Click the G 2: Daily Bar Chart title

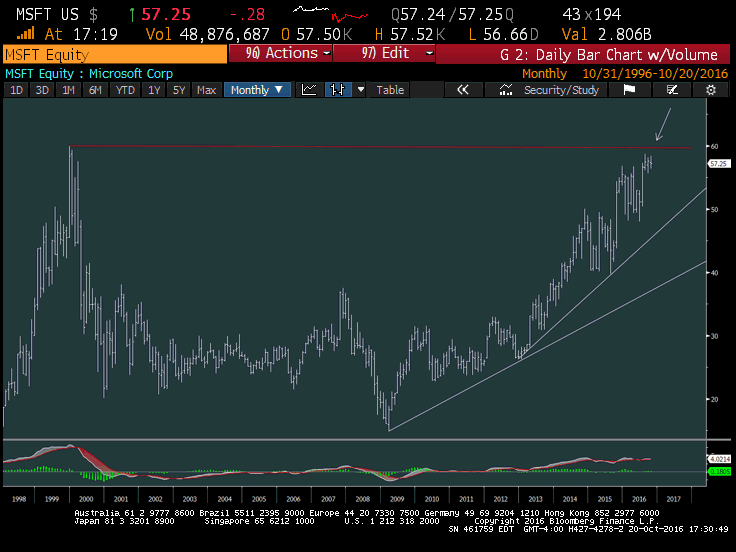pos(609,54)
